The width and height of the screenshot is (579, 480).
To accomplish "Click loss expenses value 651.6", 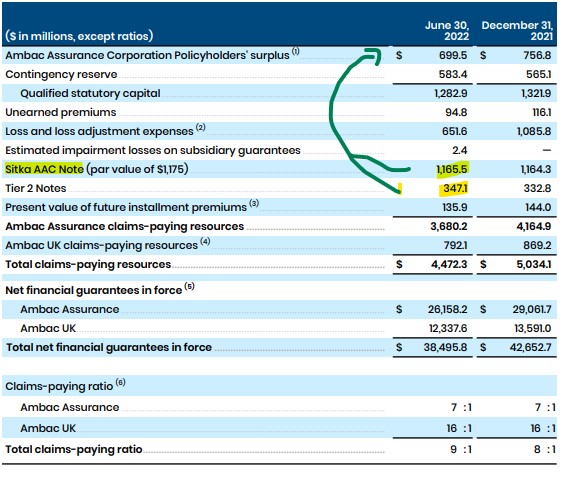I will point(454,131).
